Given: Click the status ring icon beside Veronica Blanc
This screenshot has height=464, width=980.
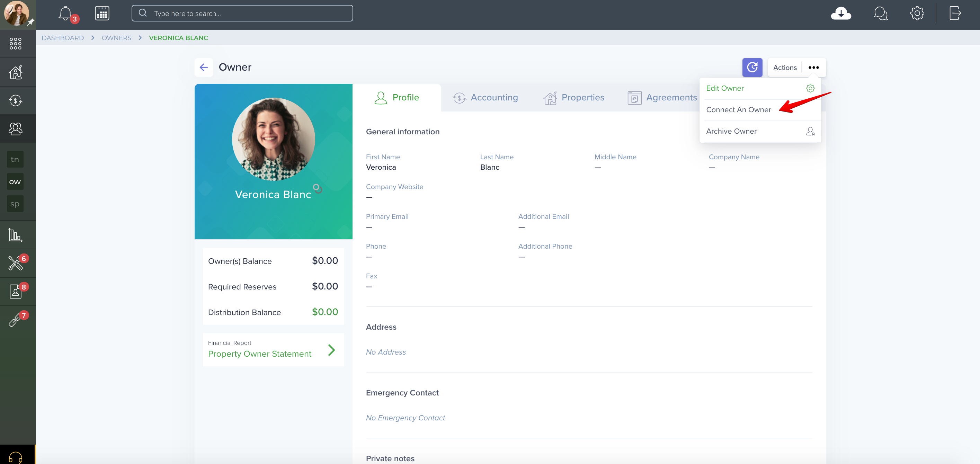Looking at the screenshot, I should point(317,188).
